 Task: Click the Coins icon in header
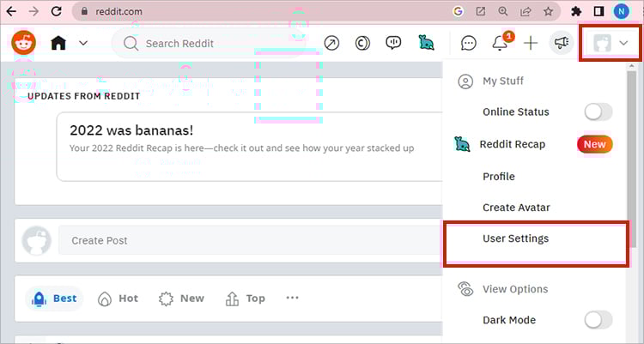[x=362, y=43]
